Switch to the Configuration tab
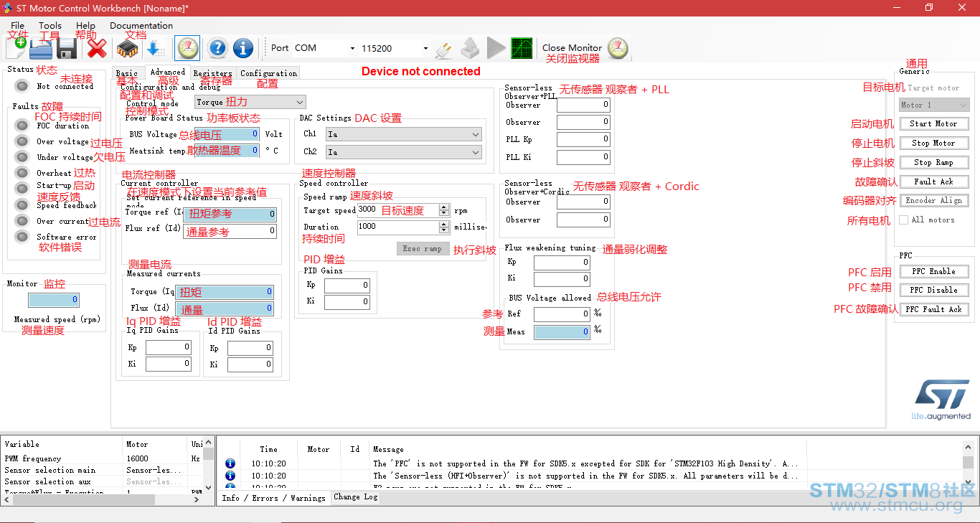This screenshot has width=980, height=523. point(268,73)
